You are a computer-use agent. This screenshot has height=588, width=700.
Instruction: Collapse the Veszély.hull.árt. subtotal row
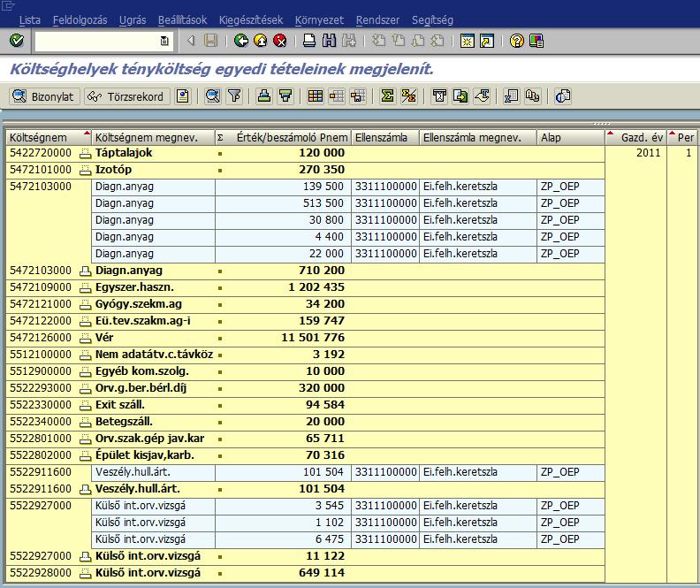tap(85, 489)
